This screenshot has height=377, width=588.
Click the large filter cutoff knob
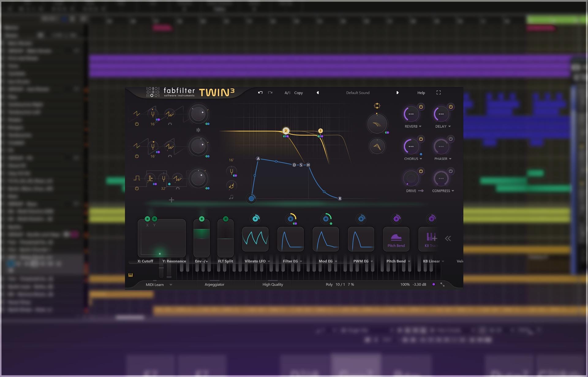point(377,124)
